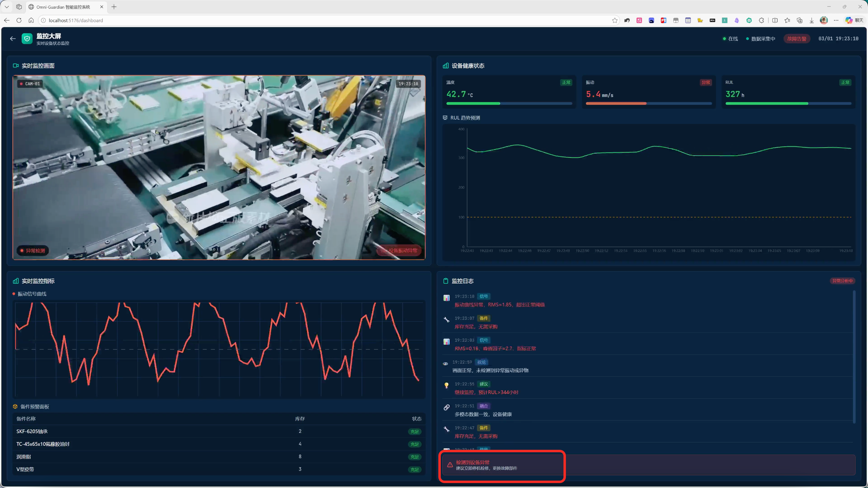Viewport: 868px width, 488px height.
Task: Click the chart icon of the 19:23:10 log
Action: pos(446,298)
